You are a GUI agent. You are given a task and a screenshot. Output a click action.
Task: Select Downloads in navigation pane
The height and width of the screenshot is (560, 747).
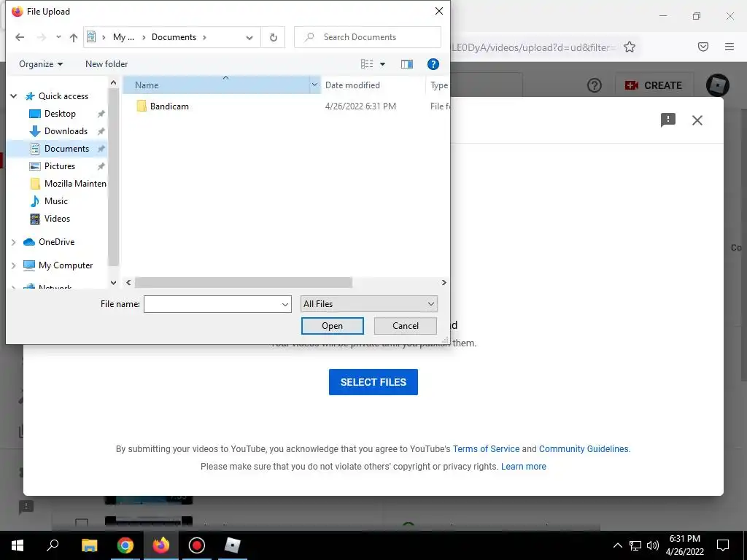click(x=66, y=131)
